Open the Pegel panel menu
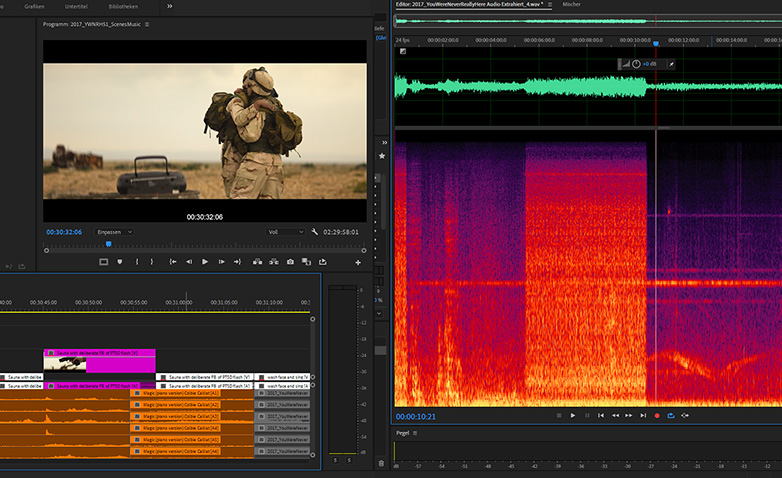 tap(415, 433)
